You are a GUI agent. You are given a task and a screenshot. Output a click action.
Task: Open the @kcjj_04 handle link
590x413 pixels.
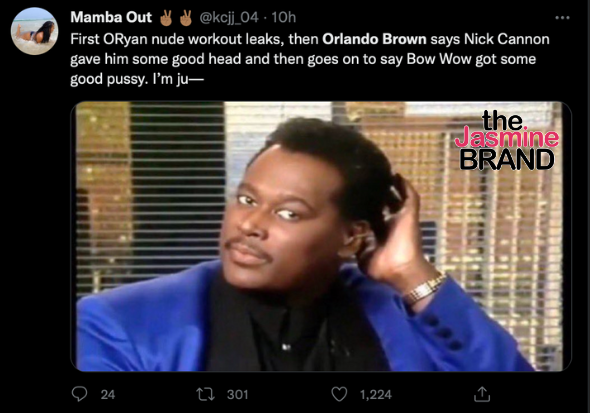pos(229,17)
